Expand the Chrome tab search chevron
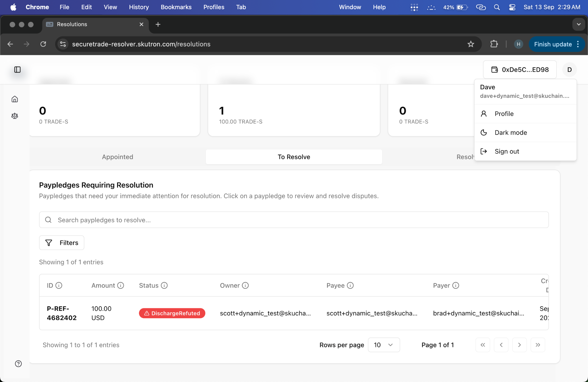Image resolution: width=588 pixels, height=382 pixels. click(x=579, y=24)
